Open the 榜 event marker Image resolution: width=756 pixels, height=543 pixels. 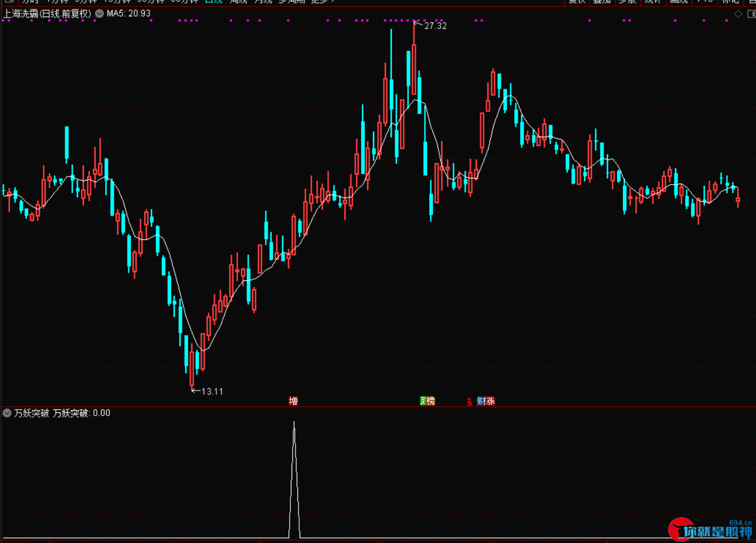pyautogui.click(x=431, y=401)
